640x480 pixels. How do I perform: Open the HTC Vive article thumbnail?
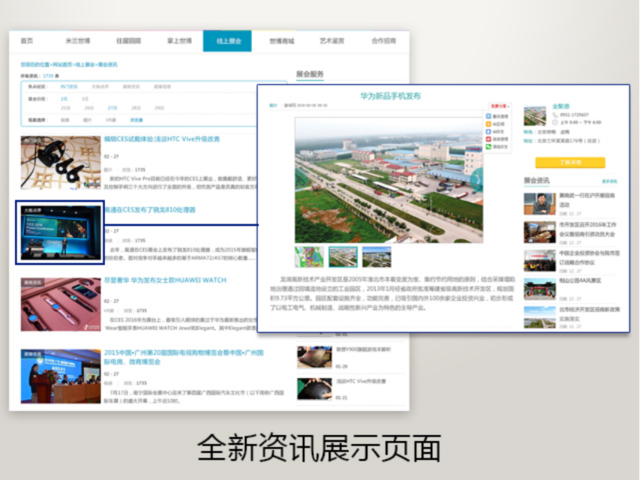click(x=61, y=162)
